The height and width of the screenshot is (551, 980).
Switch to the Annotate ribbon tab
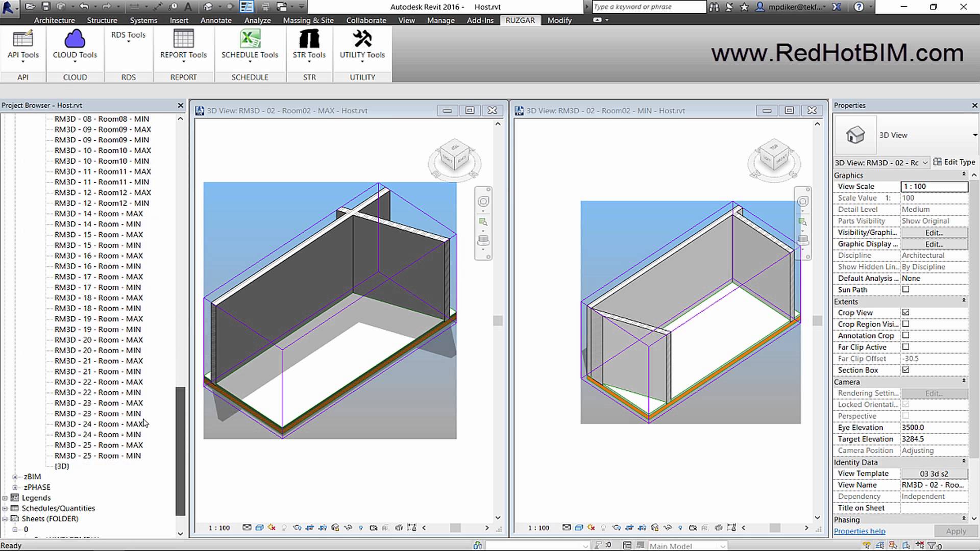point(216,20)
